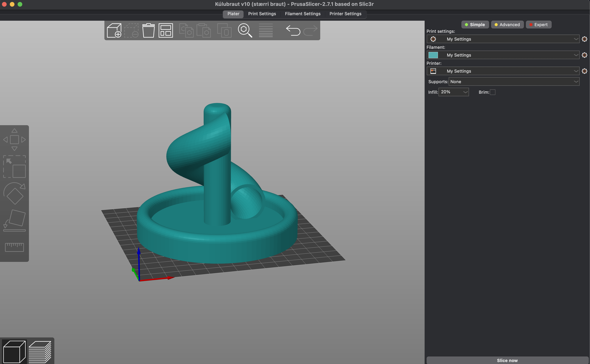Viewport: 590px width, 364px height.
Task: Switch to sliced layers preview view
Action: (40, 352)
